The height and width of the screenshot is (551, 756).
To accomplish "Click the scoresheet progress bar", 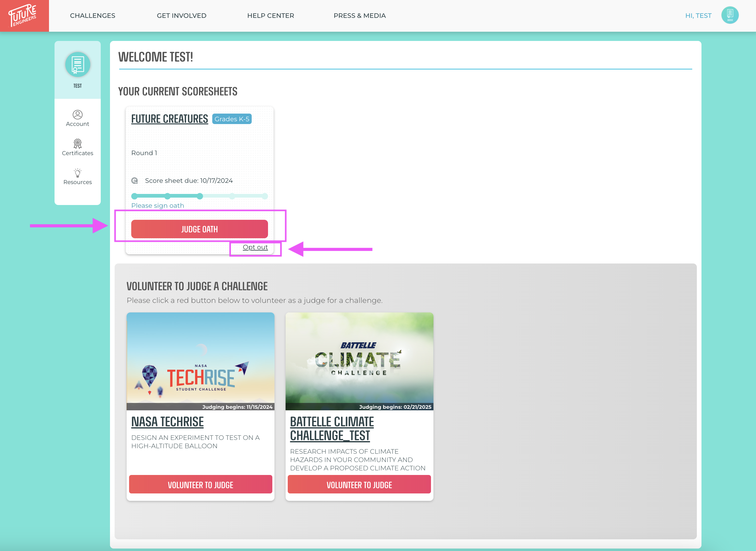I will tap(200, 196).
